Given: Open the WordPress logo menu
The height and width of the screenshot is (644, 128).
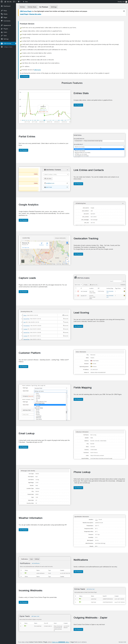Looking at the screenshot, I should click(x=1, y=2).
